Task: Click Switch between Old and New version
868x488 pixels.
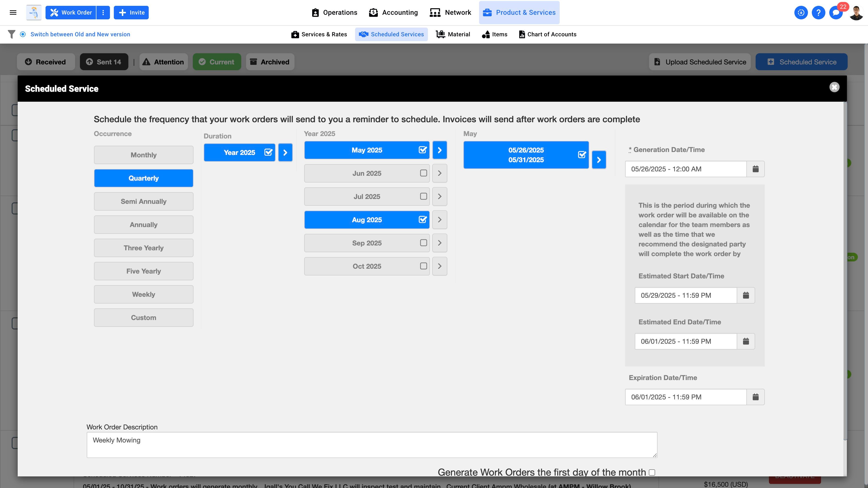Action: pyautogui.click(x=80, y=34)
